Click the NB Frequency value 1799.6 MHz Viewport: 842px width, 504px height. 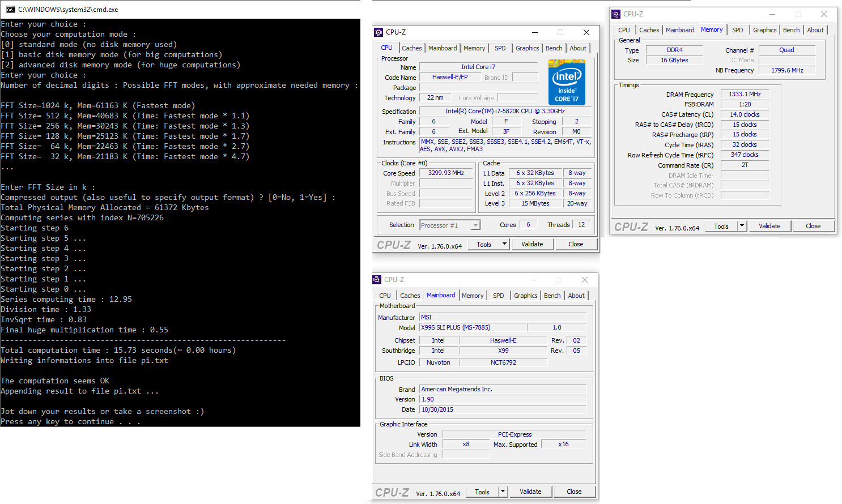(786, 71)
